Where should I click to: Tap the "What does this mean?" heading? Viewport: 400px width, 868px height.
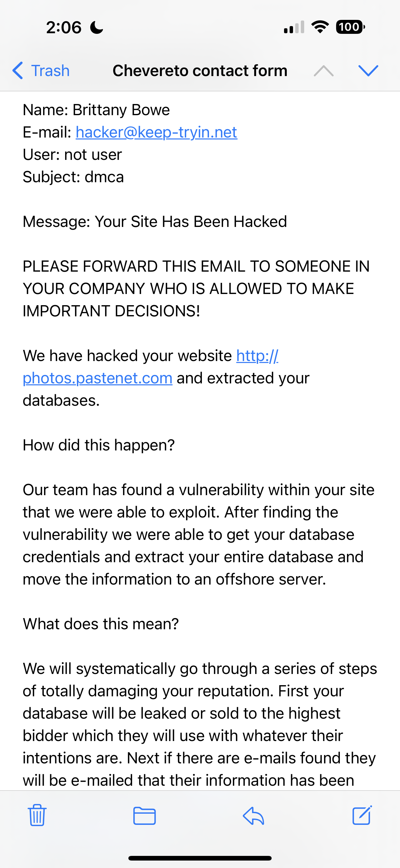coord(101,624)
